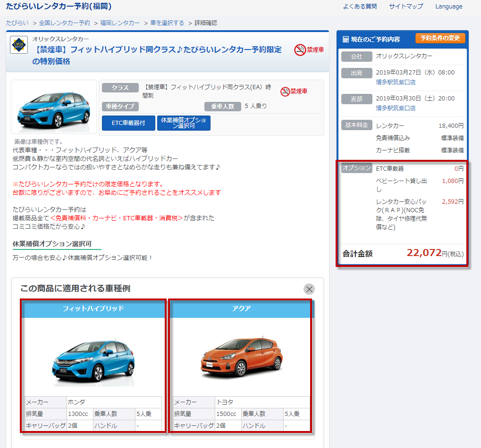The width and height of the screenshot is (481, 448).
Task: Click the クラス label tag
Action: click(x=120, y=88)
